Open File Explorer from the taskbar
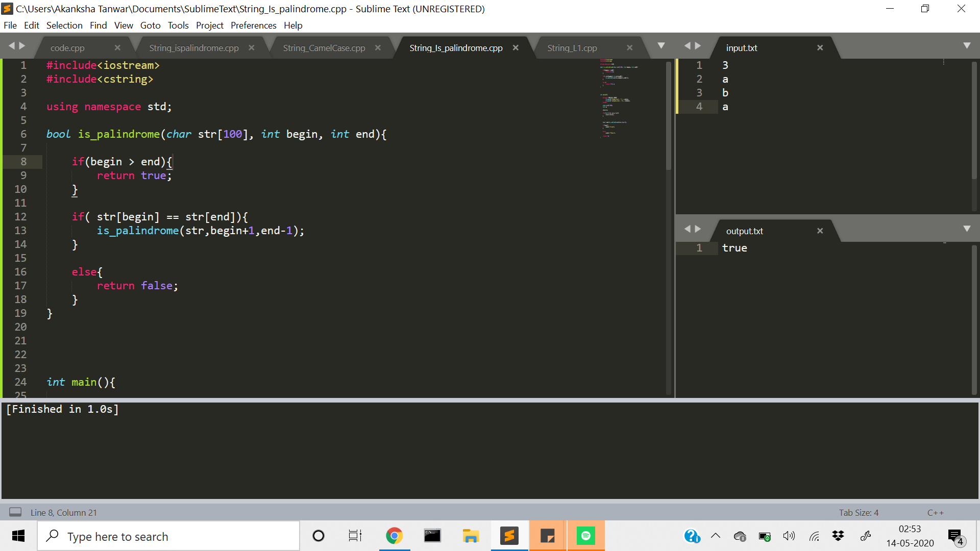 471,536
